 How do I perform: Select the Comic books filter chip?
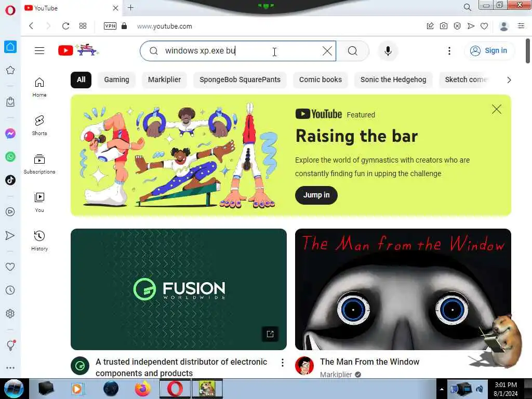[x=320, y=79]
